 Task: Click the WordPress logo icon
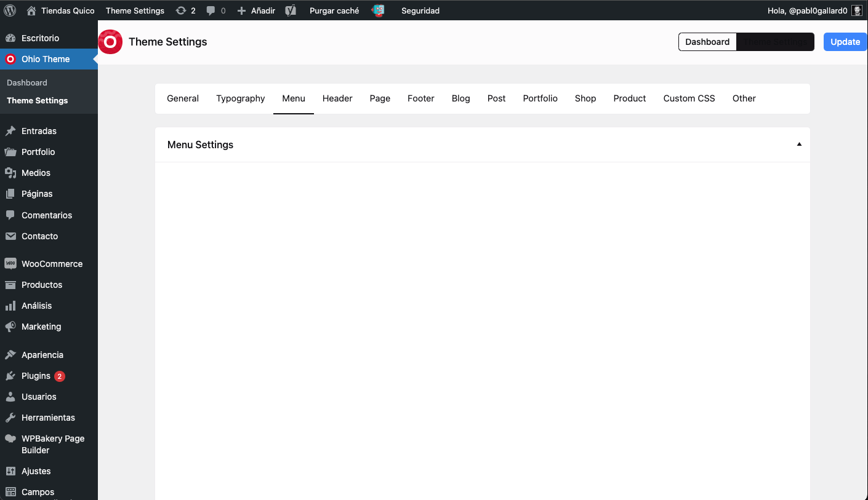pyautogui.click(x=10, y=10)
